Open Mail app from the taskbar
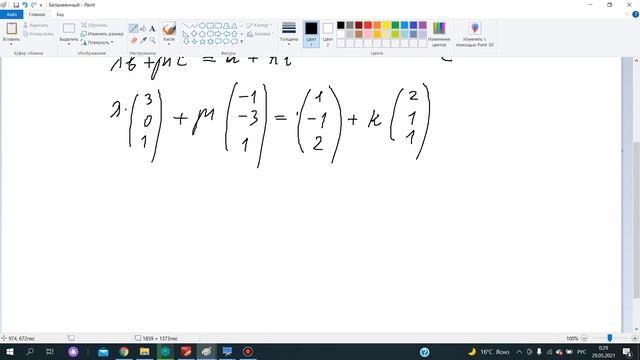This screenshot has width=640, height=360. point(103,351)
